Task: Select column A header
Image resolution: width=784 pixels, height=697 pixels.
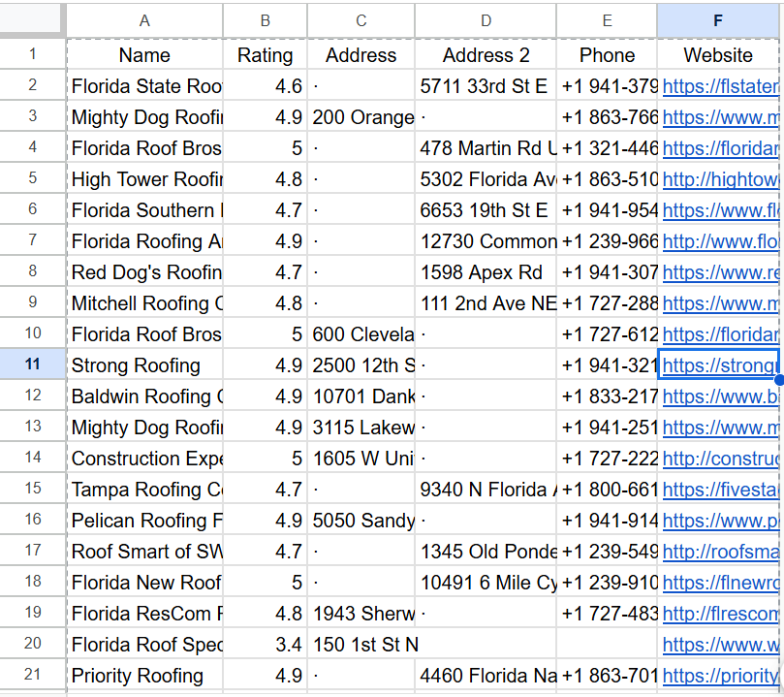Action: (143, 19)
